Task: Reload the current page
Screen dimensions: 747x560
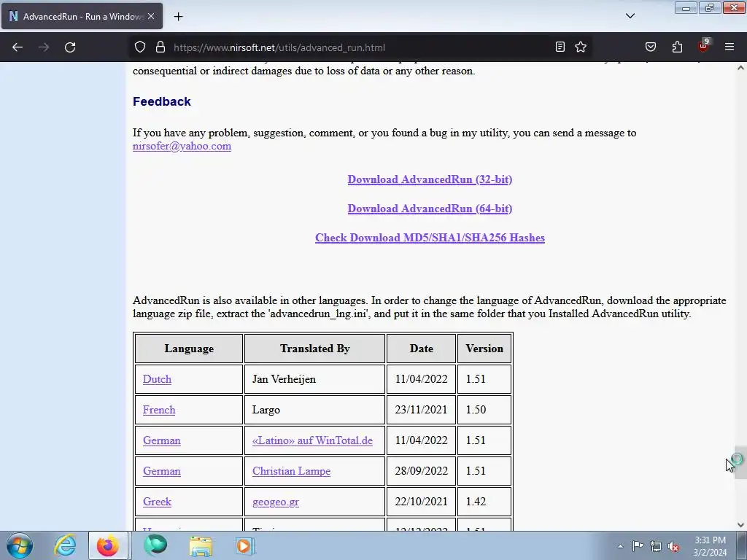Action: tap(70, 47)
